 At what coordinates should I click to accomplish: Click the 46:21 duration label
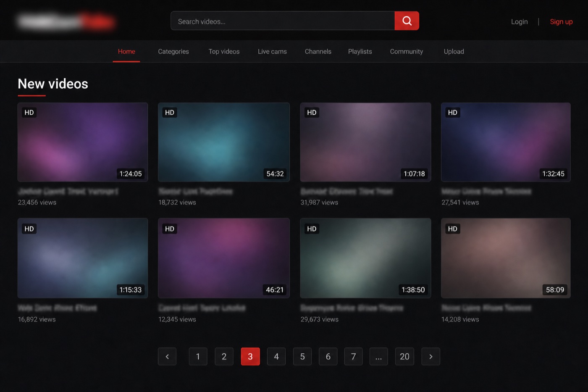tap(275, 289)
